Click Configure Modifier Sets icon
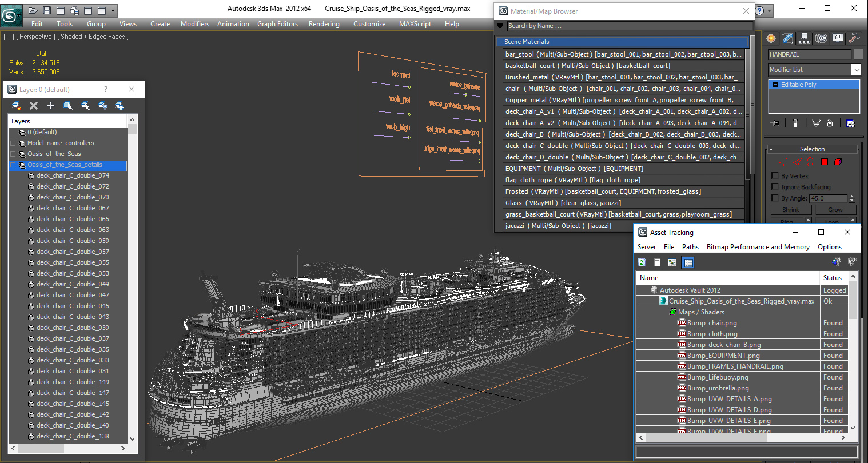Viewport: 868px width, 463px height. point(850,123)
